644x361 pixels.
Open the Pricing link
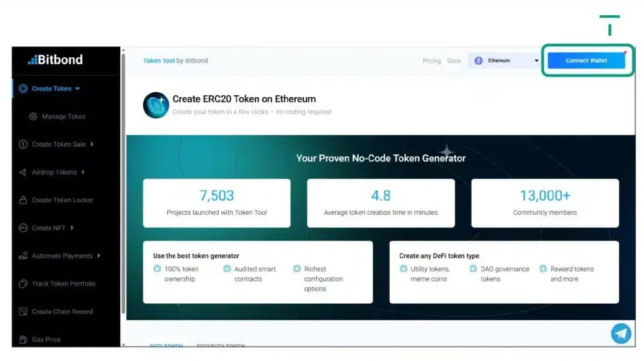pyautogui.click(x=431, y=61)
